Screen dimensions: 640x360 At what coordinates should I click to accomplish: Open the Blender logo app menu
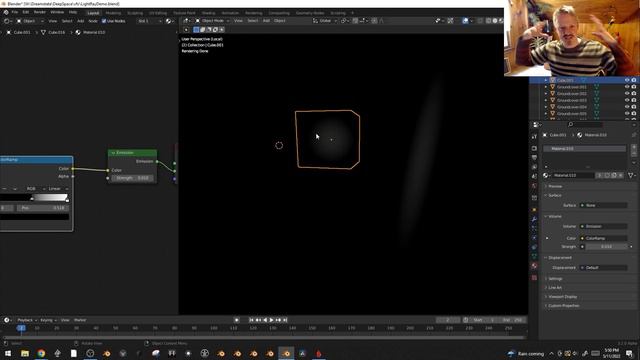click(x=6, y=12)
